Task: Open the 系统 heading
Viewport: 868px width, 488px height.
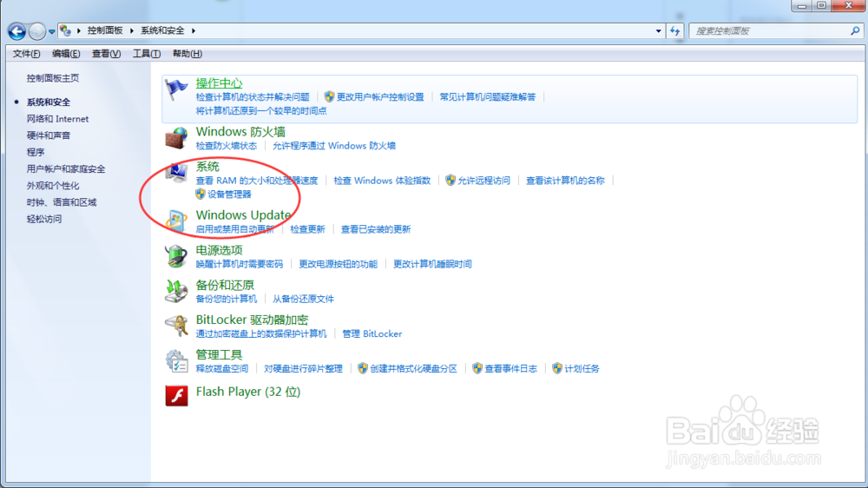Action: pyautogui.click(x=207, y=167)
